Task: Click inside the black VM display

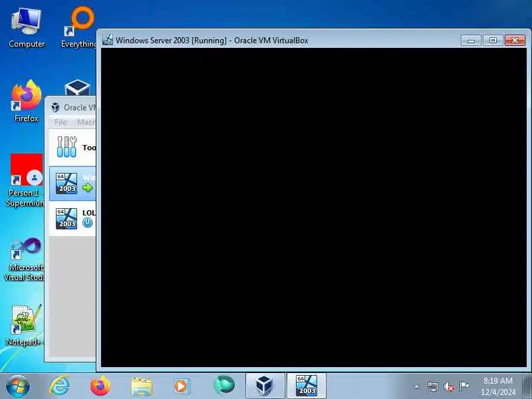Action: pyautogui.click(x=314, y=207)
